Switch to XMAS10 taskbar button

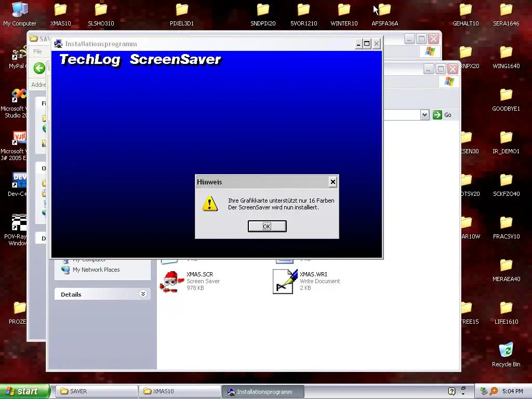coord(179,391)
